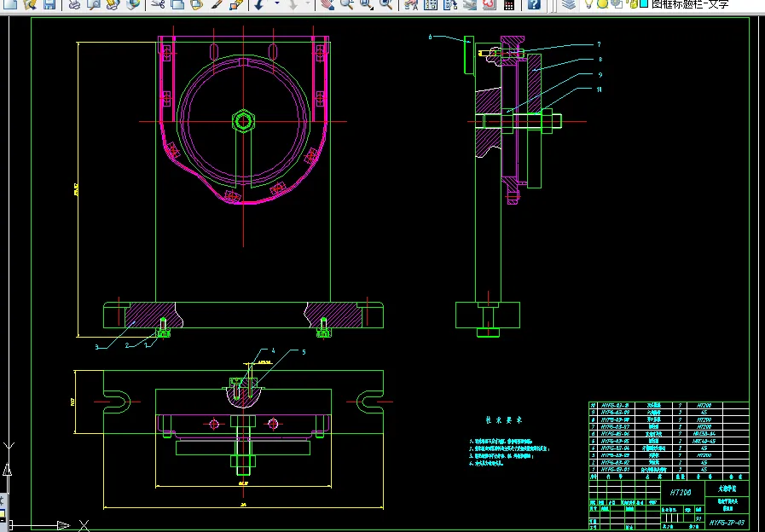Save the drawing with the floppy icon

[49, 4]
